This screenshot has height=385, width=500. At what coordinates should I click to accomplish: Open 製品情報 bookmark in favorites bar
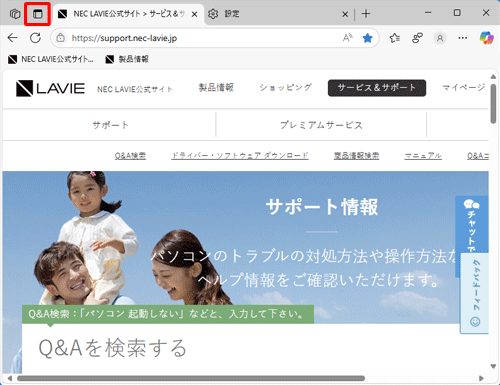(x=127, y=59)
